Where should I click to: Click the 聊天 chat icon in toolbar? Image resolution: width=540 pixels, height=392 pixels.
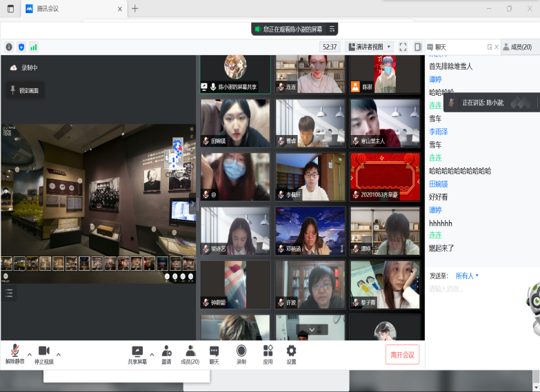tap(214, 351)
